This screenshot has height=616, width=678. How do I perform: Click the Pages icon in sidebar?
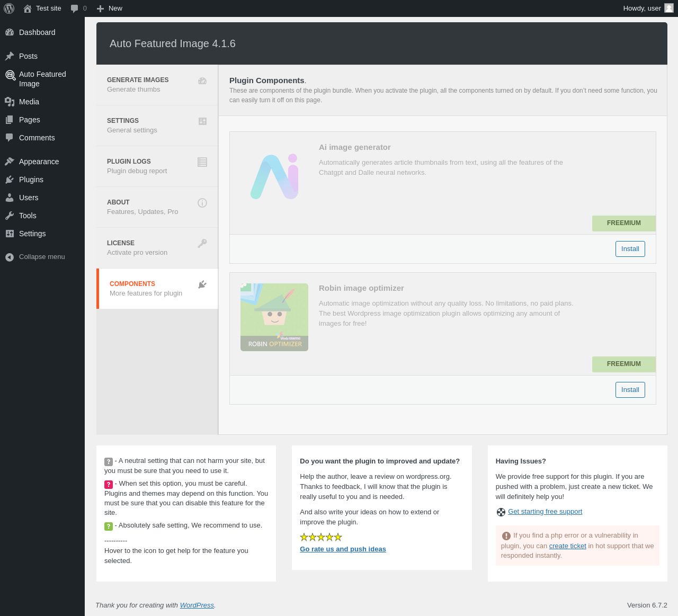pyautogui.click(x=10, y=120)
